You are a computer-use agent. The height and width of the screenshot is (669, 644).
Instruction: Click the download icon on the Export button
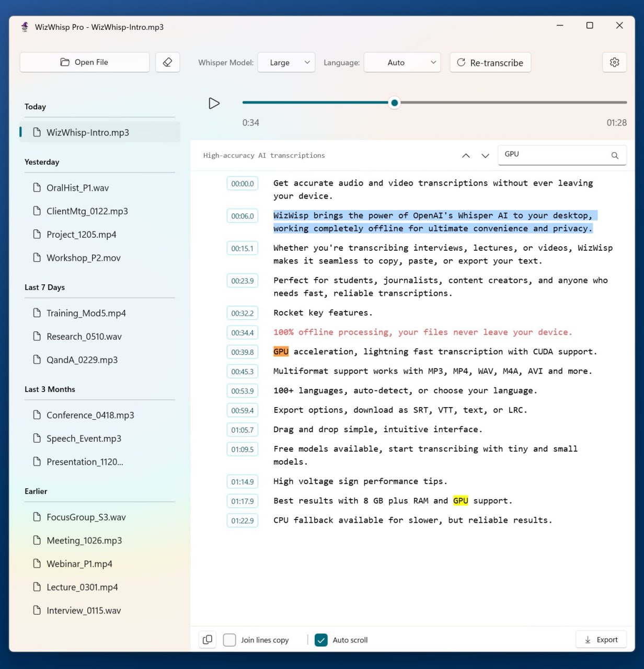(x=588, y=639)
